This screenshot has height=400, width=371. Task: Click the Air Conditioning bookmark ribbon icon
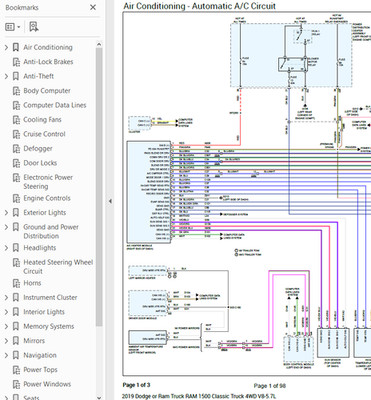pyautogui.click(x=16, y=47)
